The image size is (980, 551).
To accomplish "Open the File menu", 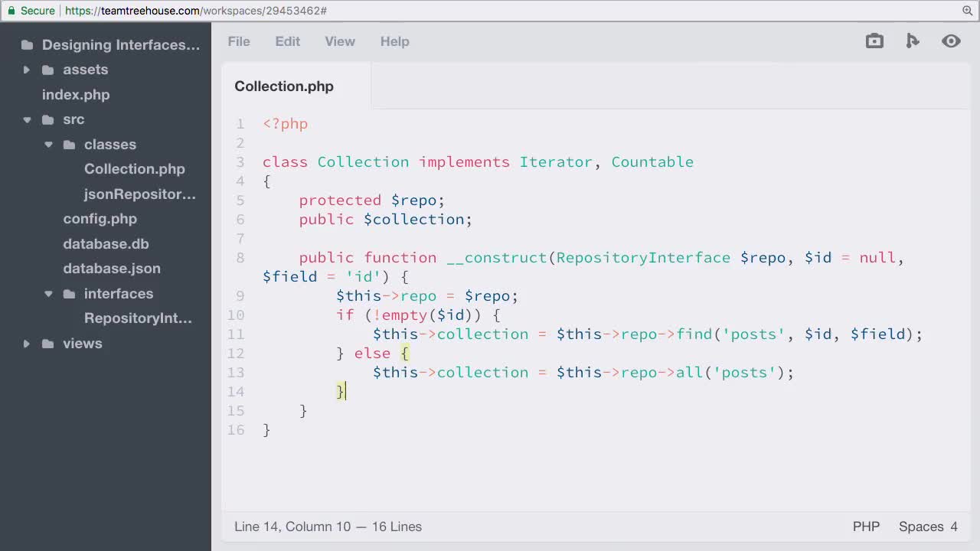I will click(x=239, y=41).
